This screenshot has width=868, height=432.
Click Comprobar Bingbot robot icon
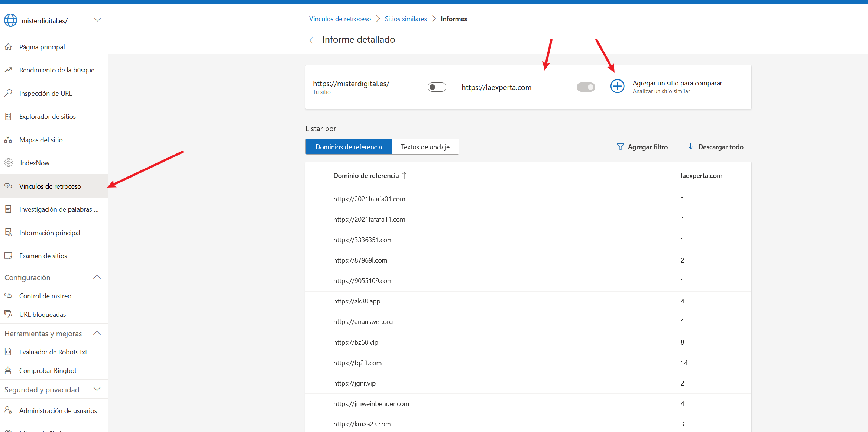click(8, 370)
